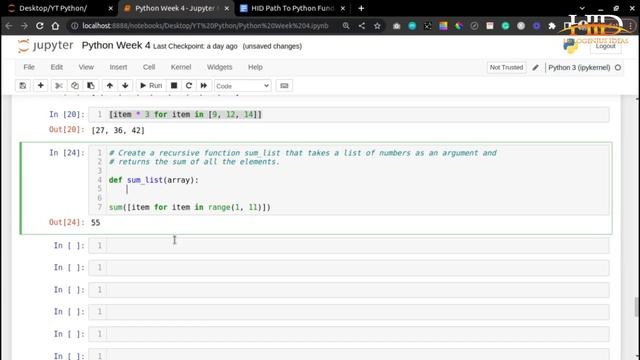Screen dimensions: 640x360
Task: Click the localhost address bar
Action: point(205,26)
